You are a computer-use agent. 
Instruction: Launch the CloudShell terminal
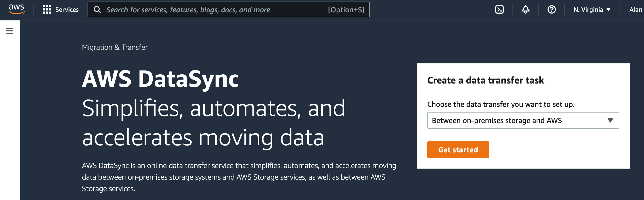point(499,9)
